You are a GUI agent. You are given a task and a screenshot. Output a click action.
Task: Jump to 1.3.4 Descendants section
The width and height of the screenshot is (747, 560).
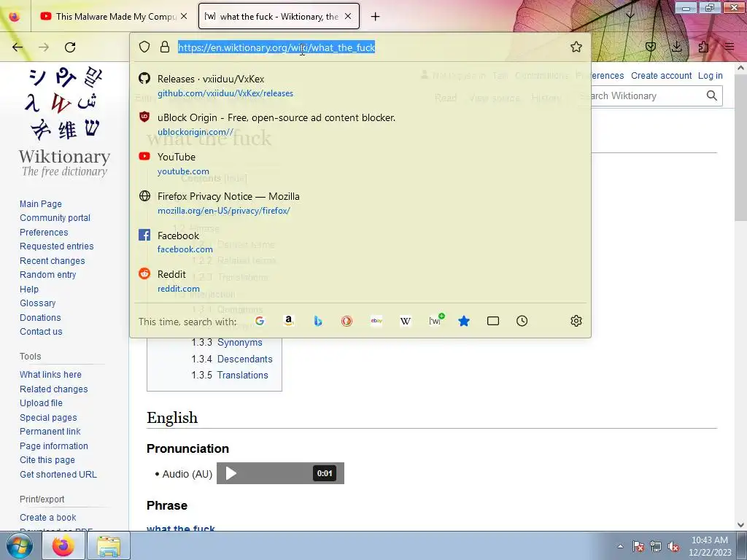232,359
